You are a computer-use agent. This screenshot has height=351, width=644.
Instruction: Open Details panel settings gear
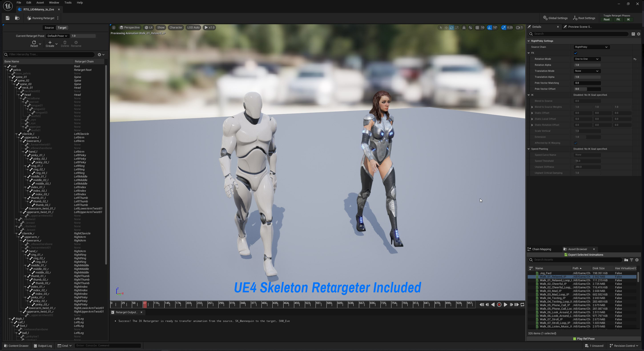[x=639, y=34]
